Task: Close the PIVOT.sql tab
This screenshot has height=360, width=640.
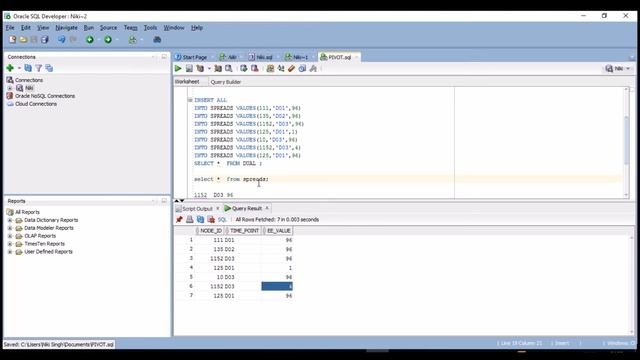Action: [356, 57]
